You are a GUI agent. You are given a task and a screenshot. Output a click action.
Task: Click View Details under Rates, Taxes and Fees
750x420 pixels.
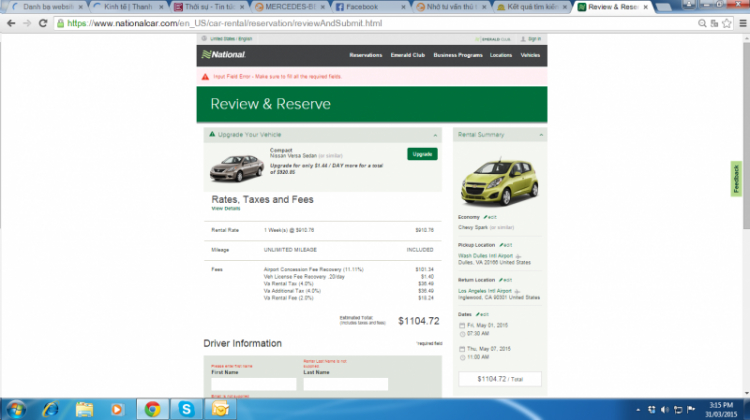click(x=226, y=209)
